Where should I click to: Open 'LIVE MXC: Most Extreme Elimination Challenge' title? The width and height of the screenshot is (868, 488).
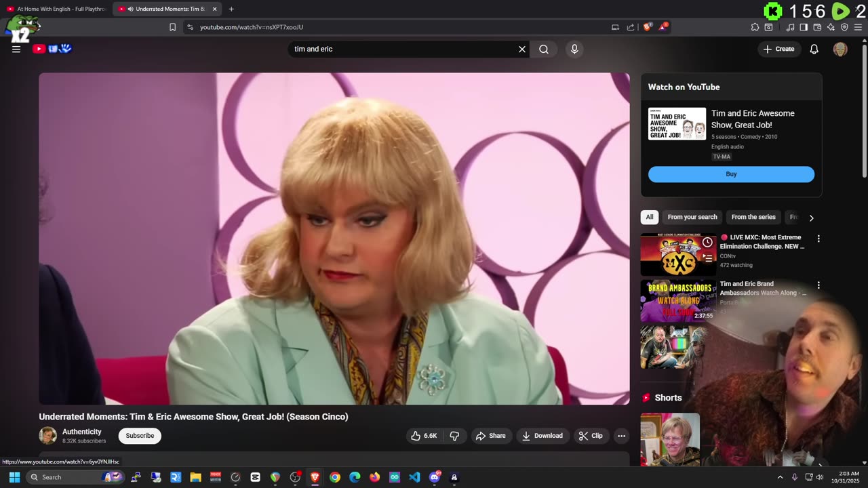764,242
